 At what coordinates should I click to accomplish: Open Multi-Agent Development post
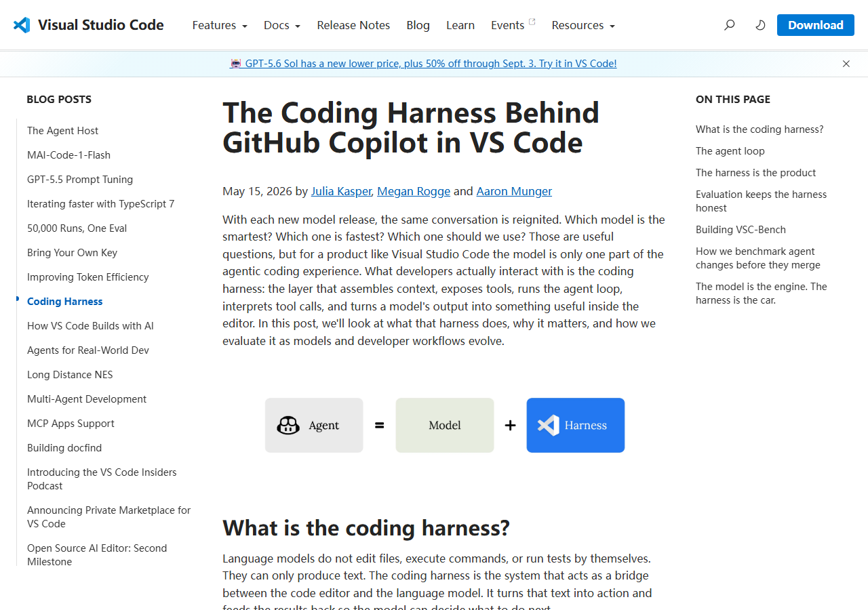tap(87, 399)
